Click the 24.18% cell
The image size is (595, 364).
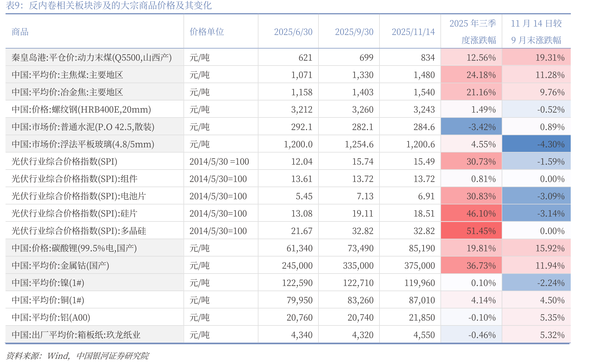click(471, 75)
